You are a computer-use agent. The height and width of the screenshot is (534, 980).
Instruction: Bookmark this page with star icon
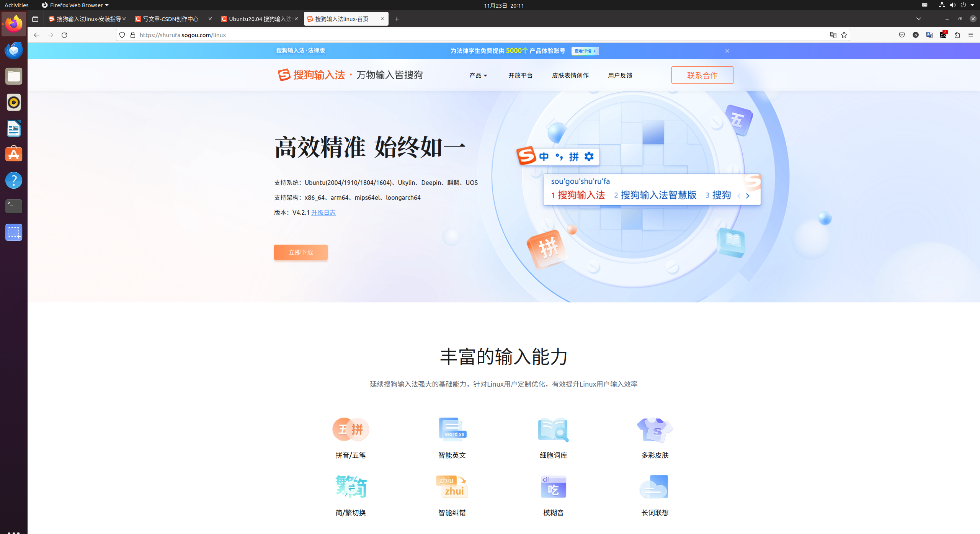click(x=844, y=35)
